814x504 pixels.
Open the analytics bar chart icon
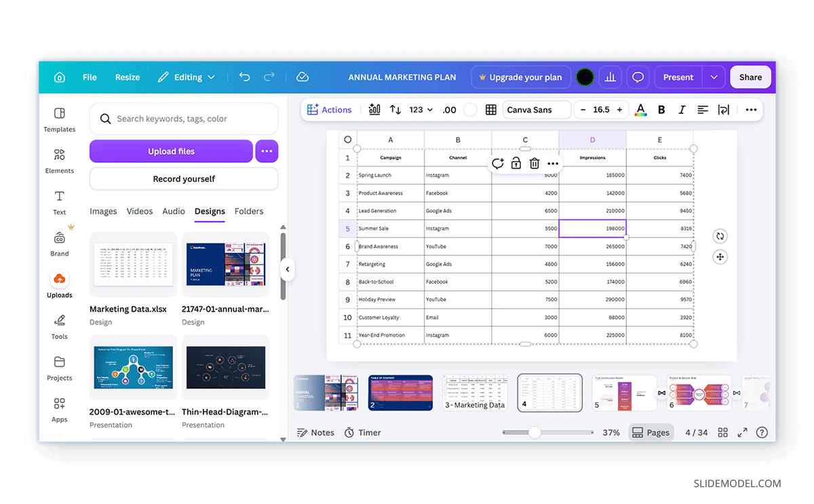(x=610, y=77)
